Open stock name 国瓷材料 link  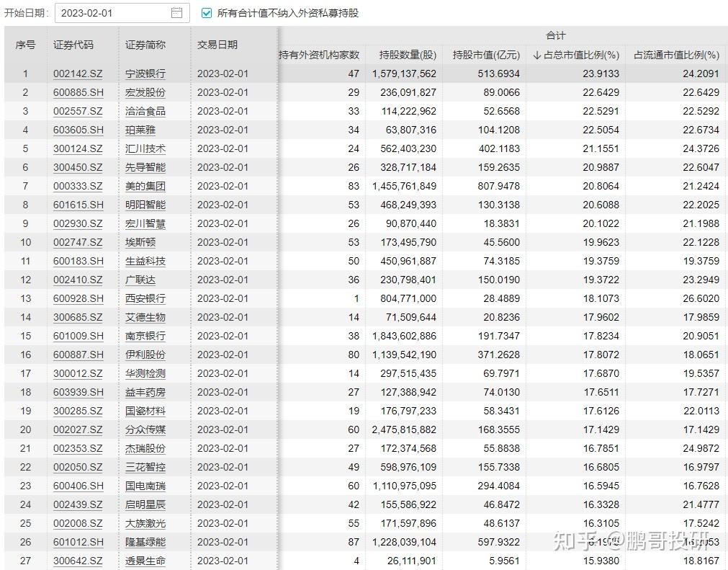[145, 411]
